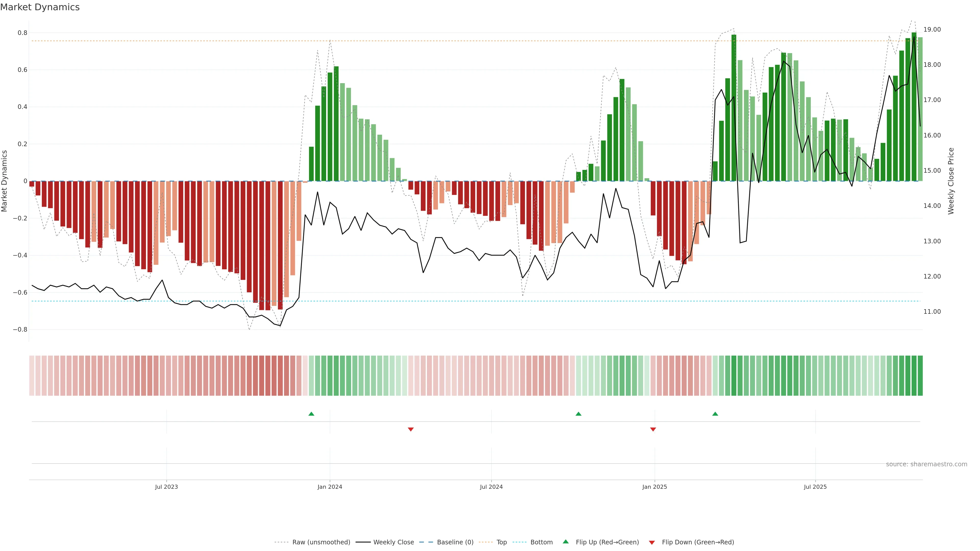Click the source: sharemaestro.com text
Image resolution: width=980 pixels, height=551 pixels.
tap(926, 464)
